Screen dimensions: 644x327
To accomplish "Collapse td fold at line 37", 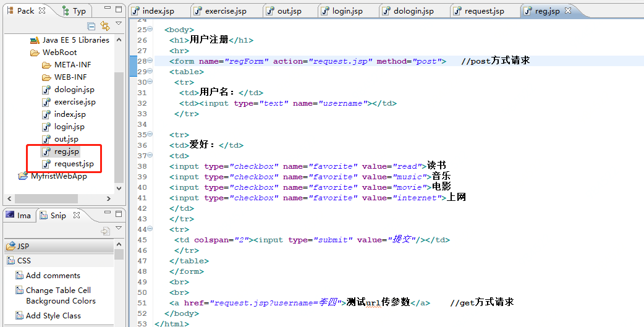I will [x=150, y=155].
